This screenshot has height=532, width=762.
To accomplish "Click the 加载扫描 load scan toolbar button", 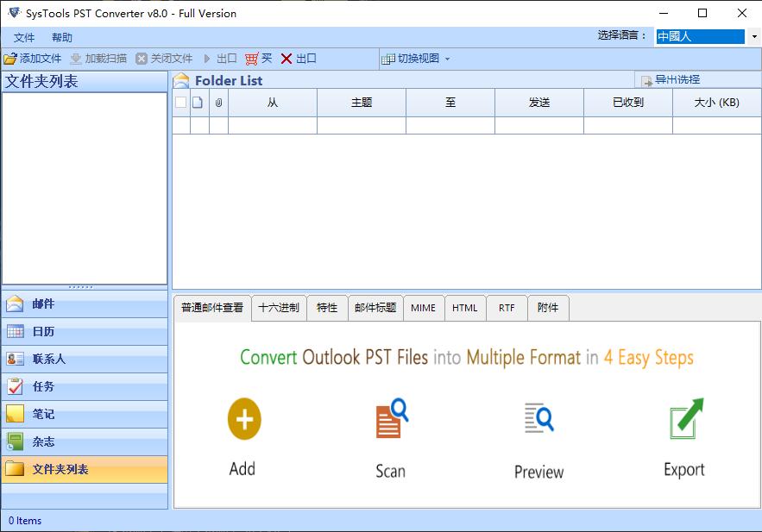I will pyautogui.click(x=98, y=59).
